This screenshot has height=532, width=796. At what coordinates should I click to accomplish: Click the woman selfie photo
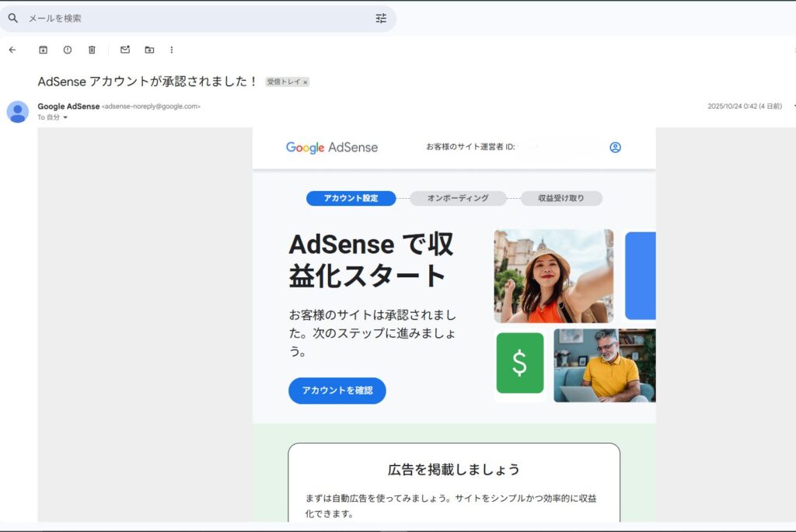tap(553, 276)
